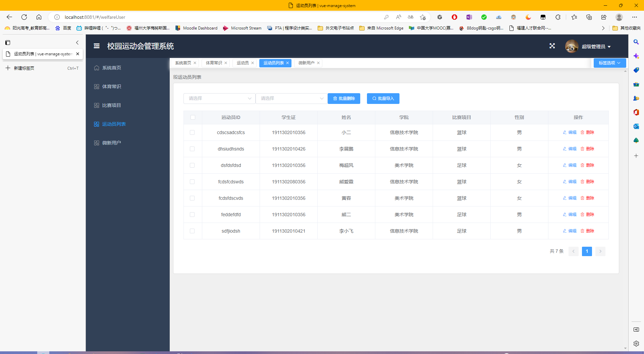644x354 pixels.
Task: Check the row for dsfdsfdsd
Action: point(192,165)
